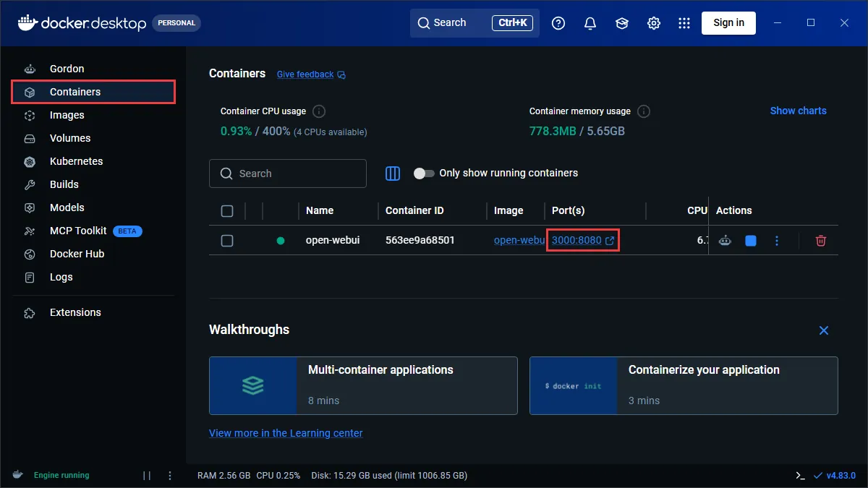This screenshot has height=488, width=868.
Task: Open the apps grid icon
Action: 684,23
